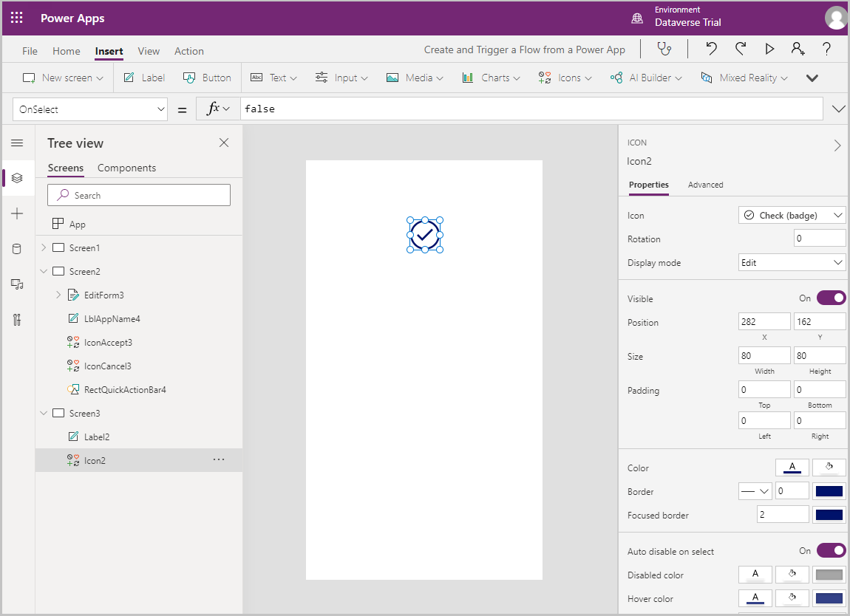The width and height of the screenshot is (850, 616).
Task: Open the OnSelect property dropdown
Action: click(90, 109)
